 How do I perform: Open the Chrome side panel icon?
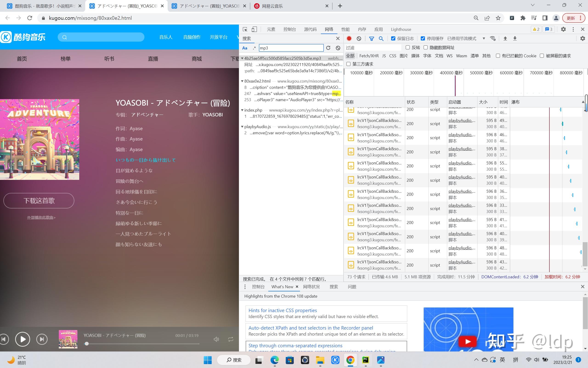click(545, 18)
